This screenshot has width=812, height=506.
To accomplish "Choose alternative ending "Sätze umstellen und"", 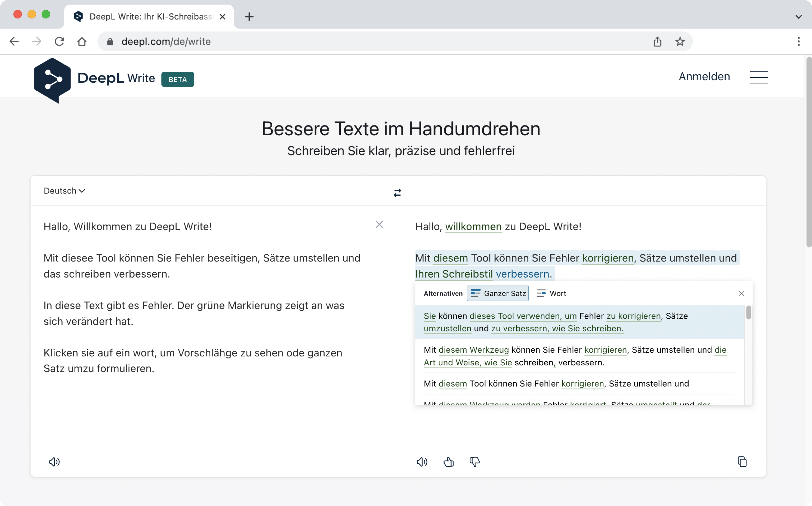I will pos(579,384).
